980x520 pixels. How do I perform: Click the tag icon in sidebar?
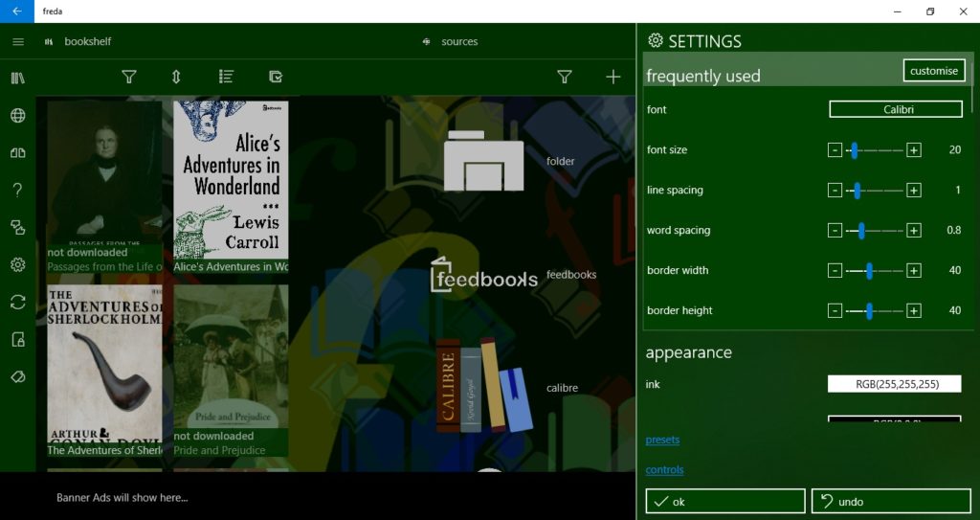point(18,376)
